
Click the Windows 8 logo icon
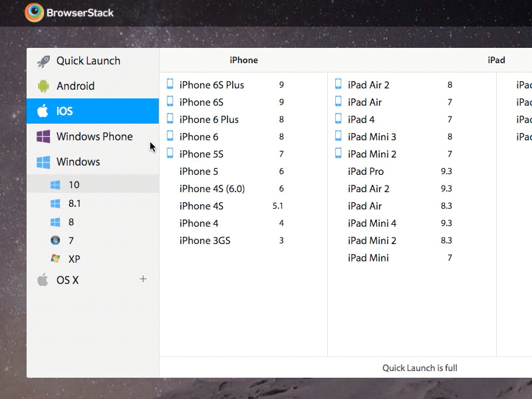tap(55, 222)
